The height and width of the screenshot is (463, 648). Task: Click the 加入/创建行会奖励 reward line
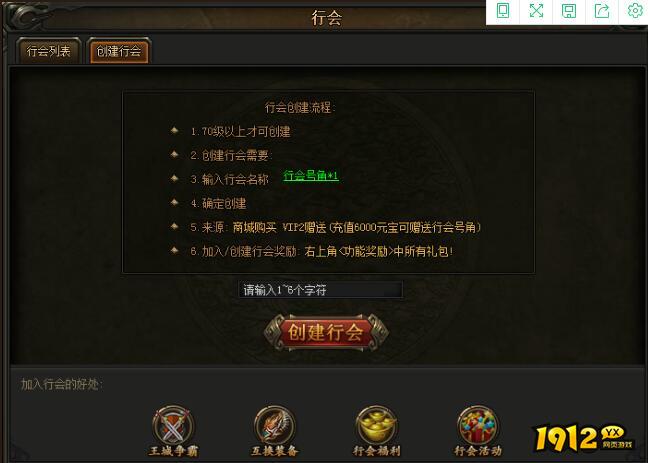pyautogui.click(x=322, y=251)
